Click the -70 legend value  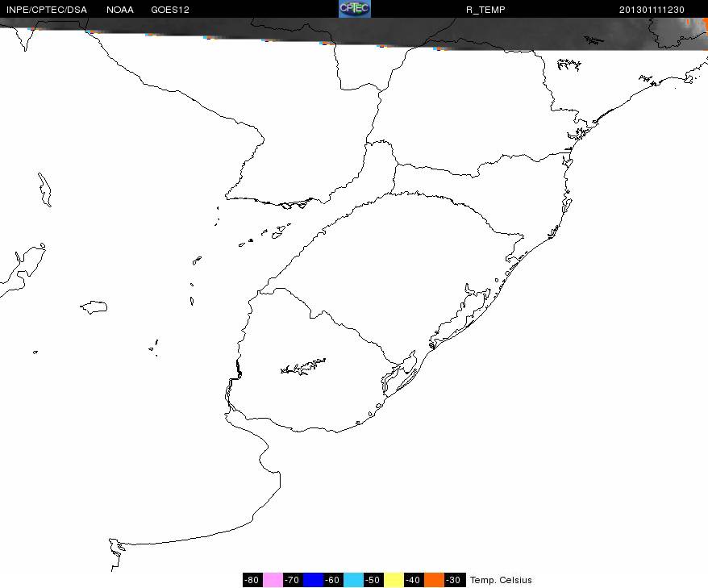[x=293, y=580]
